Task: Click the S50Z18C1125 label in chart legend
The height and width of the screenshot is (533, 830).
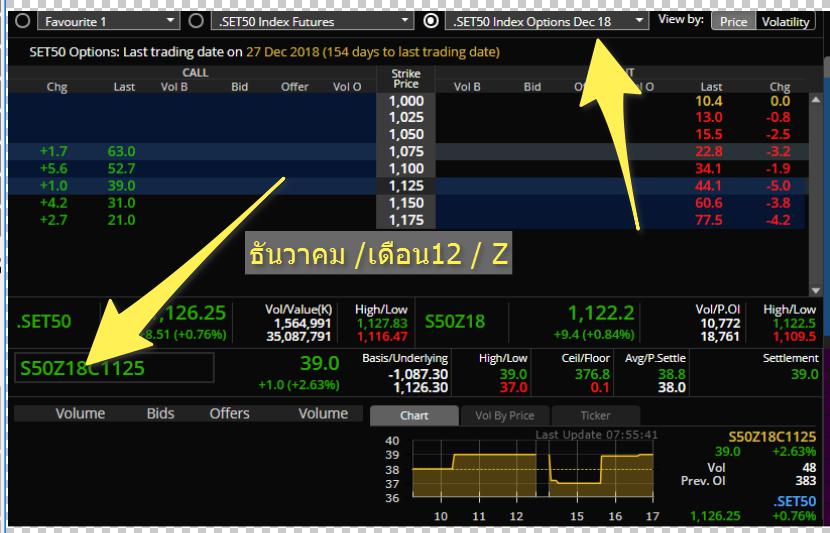Action: [x=772, y=437]
